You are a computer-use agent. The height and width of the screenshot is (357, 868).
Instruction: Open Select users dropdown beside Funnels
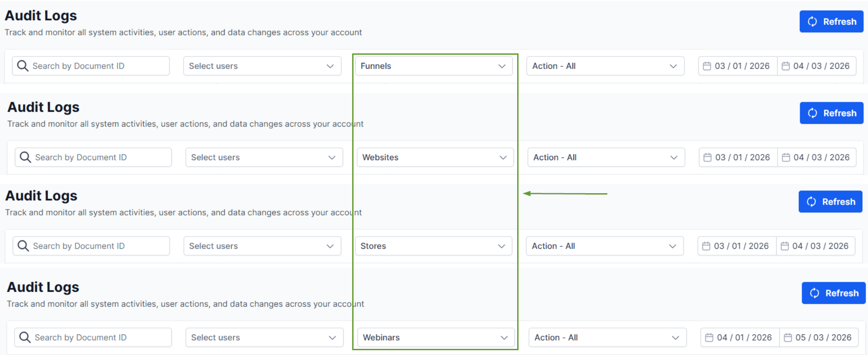[262, 66]
